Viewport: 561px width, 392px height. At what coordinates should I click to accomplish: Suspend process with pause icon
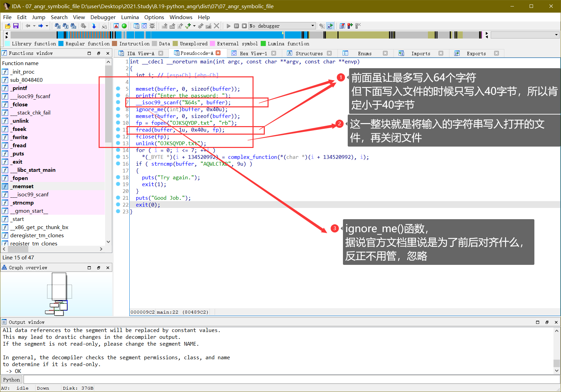coord(236,26)
